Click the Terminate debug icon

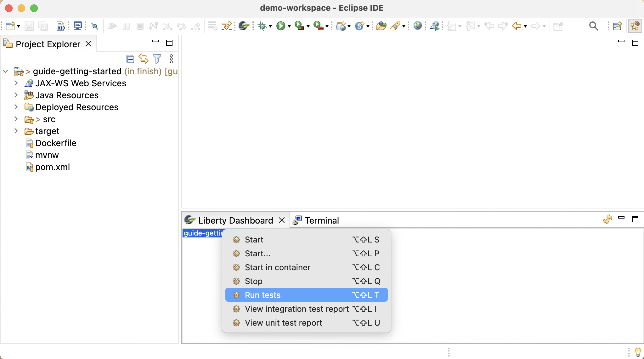(140, 26)
